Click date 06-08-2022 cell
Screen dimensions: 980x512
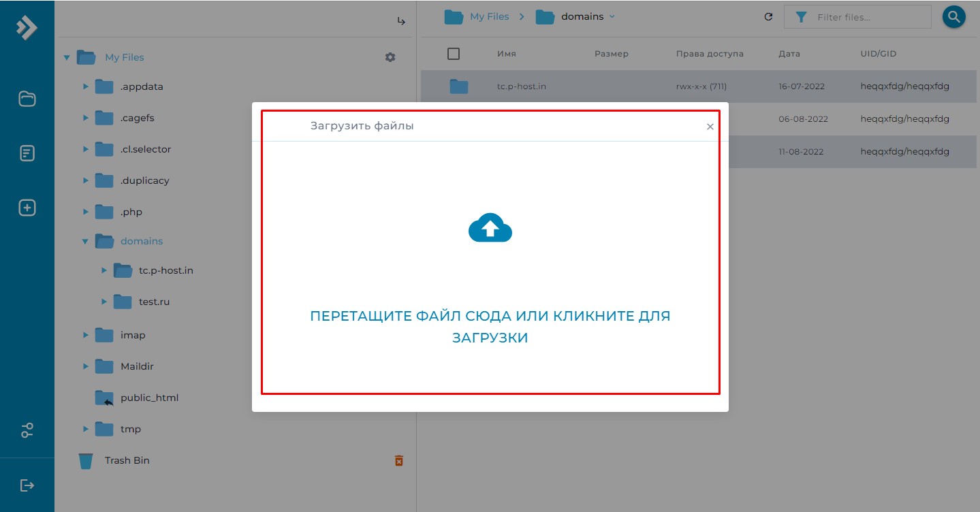point(803,119)
